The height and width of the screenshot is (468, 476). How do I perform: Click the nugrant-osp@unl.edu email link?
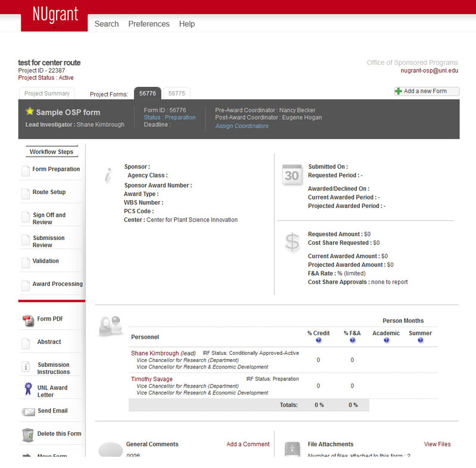coord(429,70)
